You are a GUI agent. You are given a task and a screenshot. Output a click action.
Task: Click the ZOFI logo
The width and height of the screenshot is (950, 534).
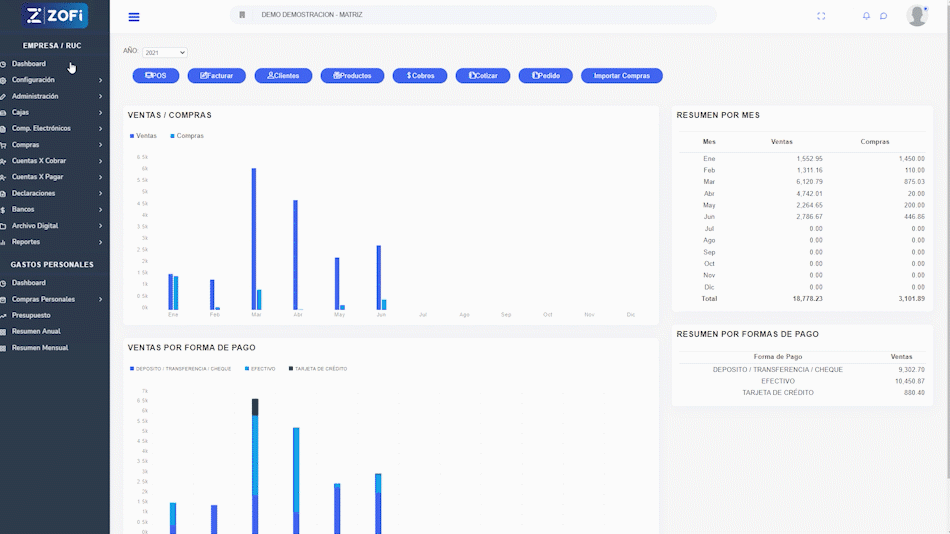click(55, 15)
